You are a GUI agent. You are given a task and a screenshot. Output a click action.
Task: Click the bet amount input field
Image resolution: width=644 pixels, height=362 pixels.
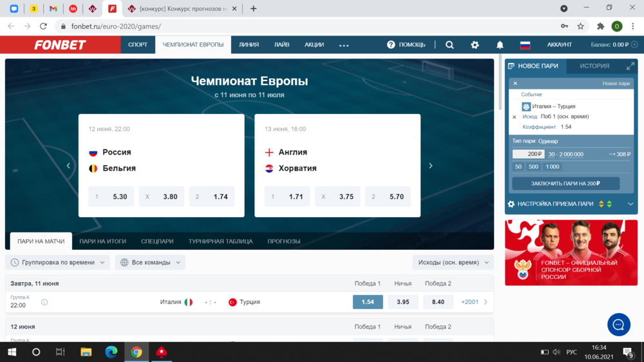[x=528, y=154]
